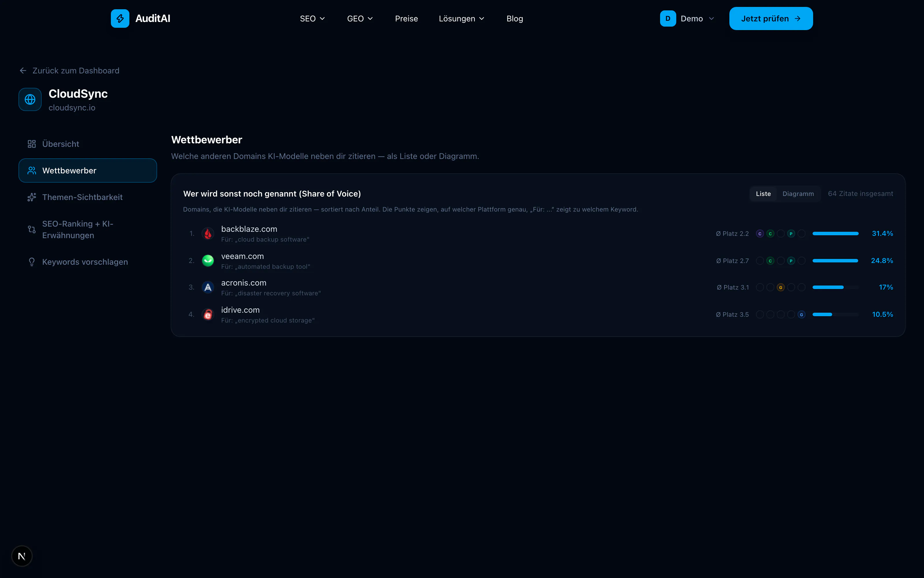Click the orange G platform dot for acronis.com

point(781,288)
